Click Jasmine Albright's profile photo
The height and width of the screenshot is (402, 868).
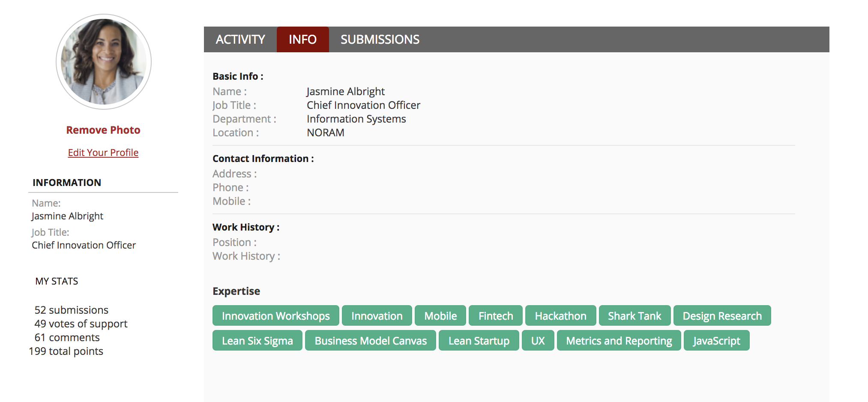[x=104, y=62]
